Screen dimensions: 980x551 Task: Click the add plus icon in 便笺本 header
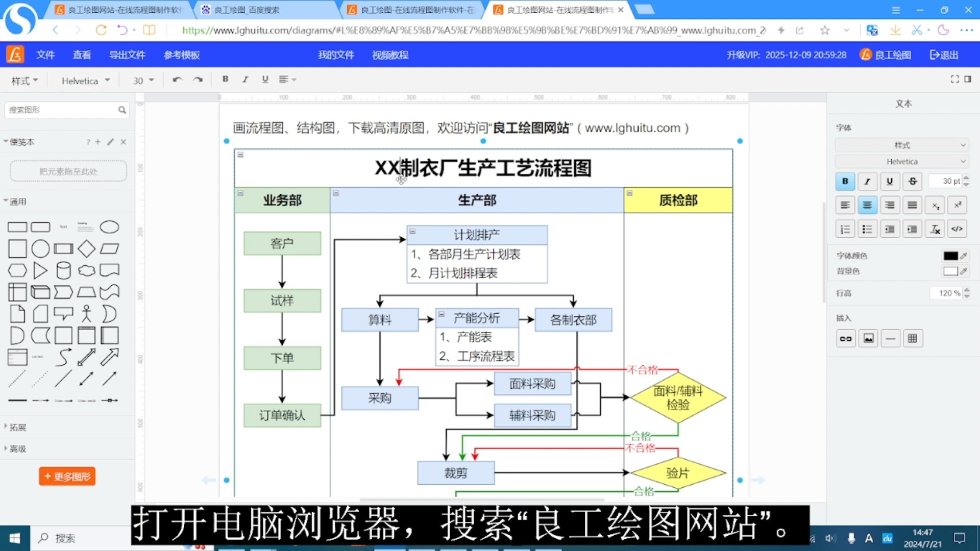[98, 142]
